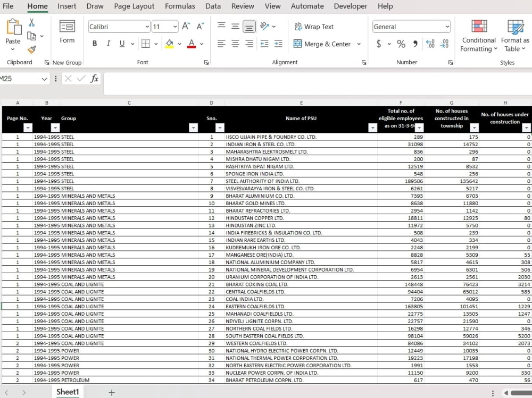The width and height of the screenshot is (532, 398).
Task: Open the font size dropdown
Action: 176,26
